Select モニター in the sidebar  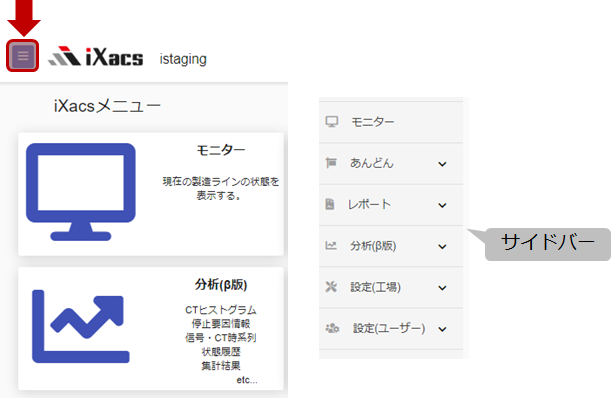coord(391,122)
